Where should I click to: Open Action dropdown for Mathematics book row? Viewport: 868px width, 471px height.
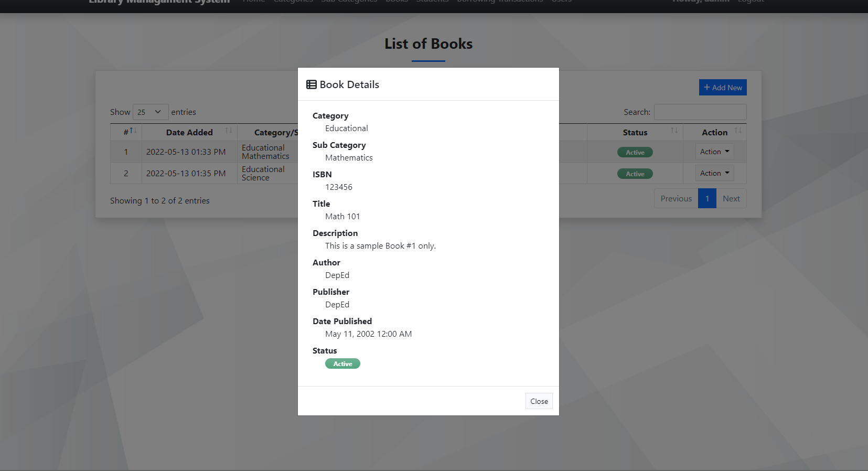tap(714, 152)
